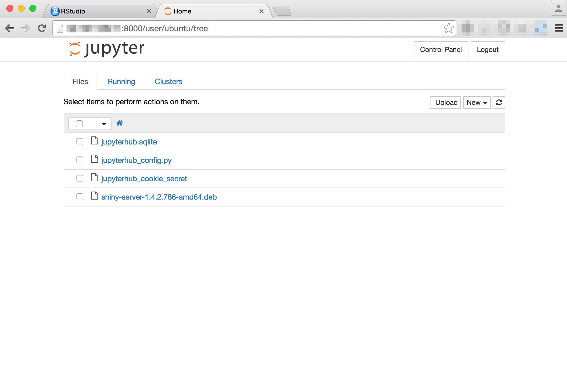Open the Chrome menu
The height and width of the screenshot is (392, 567).
point(558,28)
